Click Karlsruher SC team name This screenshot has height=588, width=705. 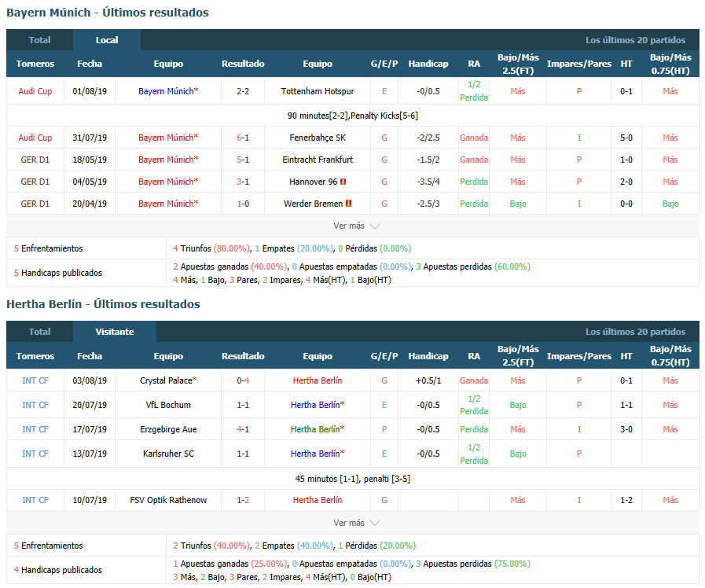[x=168, y=454]
